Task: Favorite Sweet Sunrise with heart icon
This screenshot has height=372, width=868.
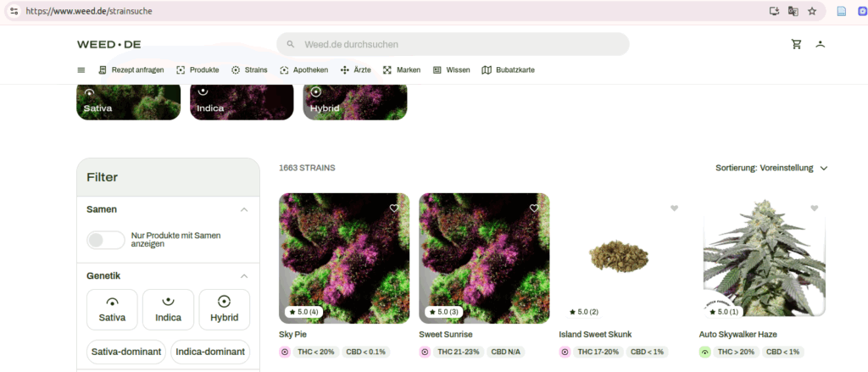Action: (534, 208)
